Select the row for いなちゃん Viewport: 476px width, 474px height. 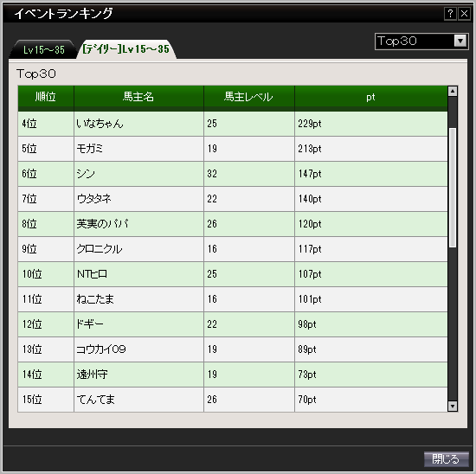click(233, 124)
